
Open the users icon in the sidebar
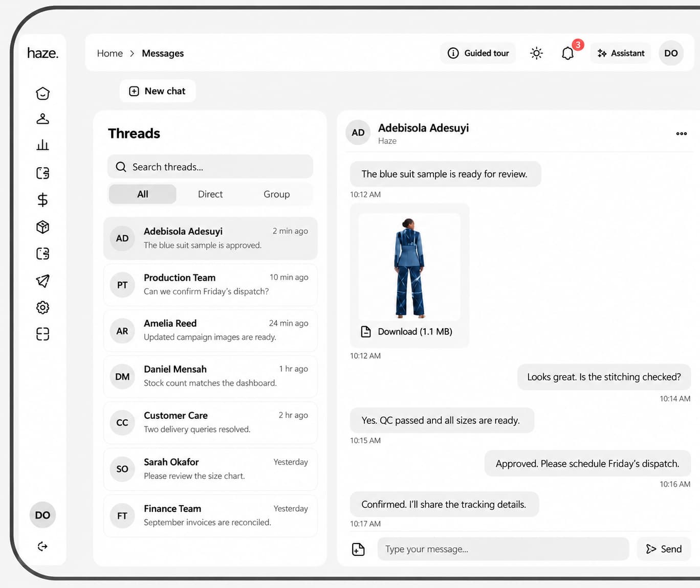pyautogui.click(x=43, y=119)
